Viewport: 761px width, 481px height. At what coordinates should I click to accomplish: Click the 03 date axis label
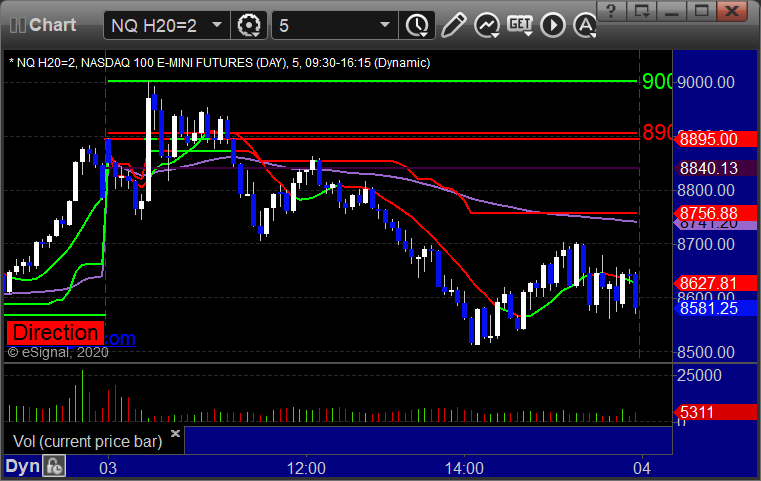[108, 468]
